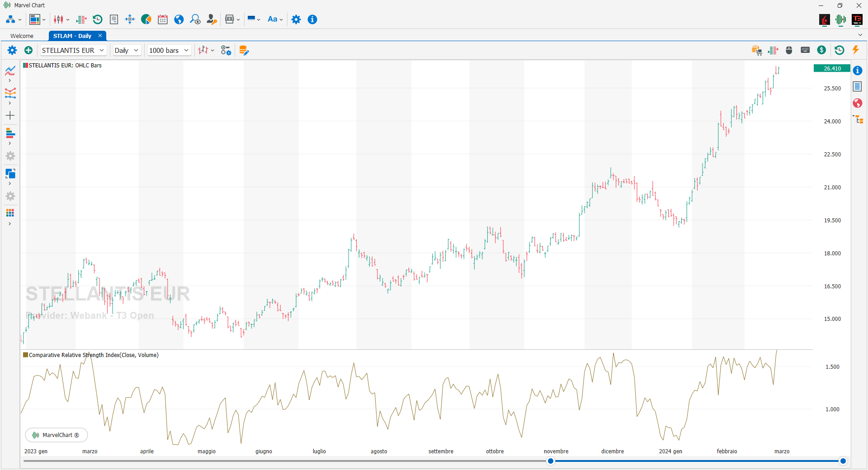The width and height of the screenshot is (868, 470).
Task: Click the candlestick chart type icon
Action: (x=58, y=19)
